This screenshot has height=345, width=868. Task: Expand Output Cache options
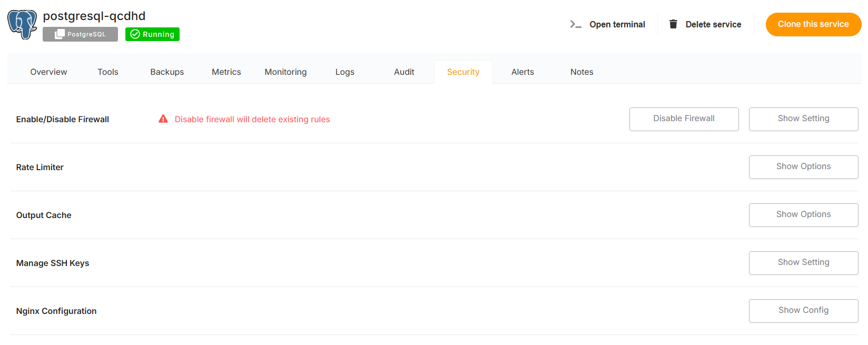[x=803, y=215]
